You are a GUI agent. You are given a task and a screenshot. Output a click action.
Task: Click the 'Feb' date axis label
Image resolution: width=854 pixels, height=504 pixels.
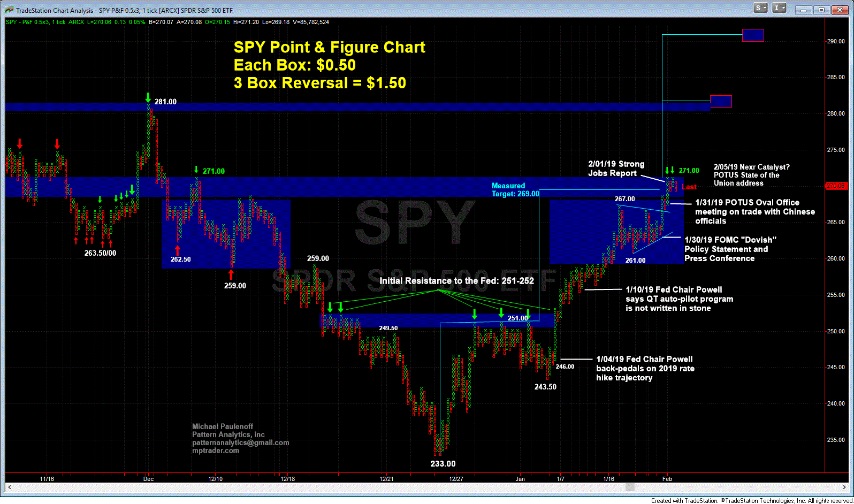667,479
